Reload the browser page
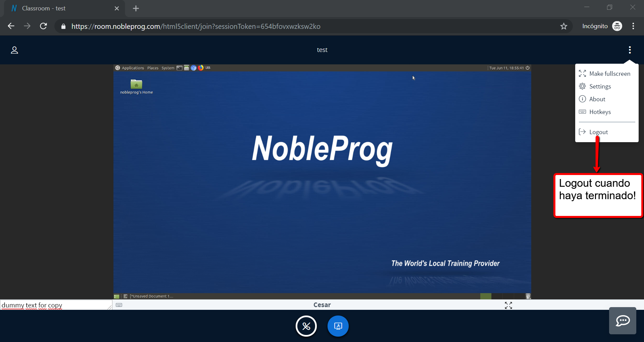 pos(43,26)
